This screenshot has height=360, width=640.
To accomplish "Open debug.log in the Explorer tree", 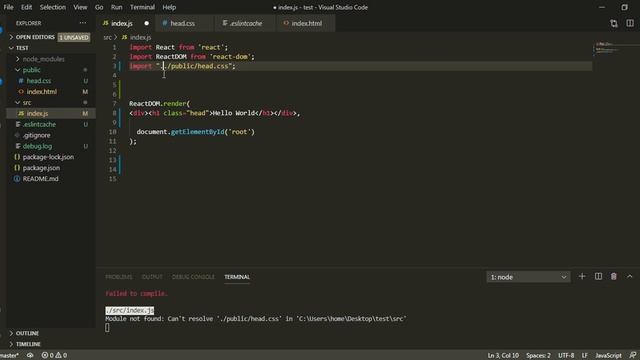I will pos(37,146).
